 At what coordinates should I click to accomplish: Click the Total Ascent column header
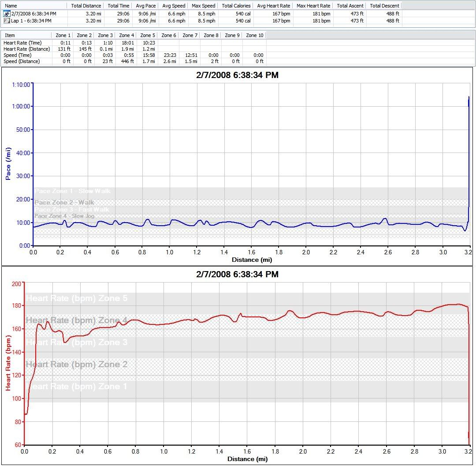(350, 6)
